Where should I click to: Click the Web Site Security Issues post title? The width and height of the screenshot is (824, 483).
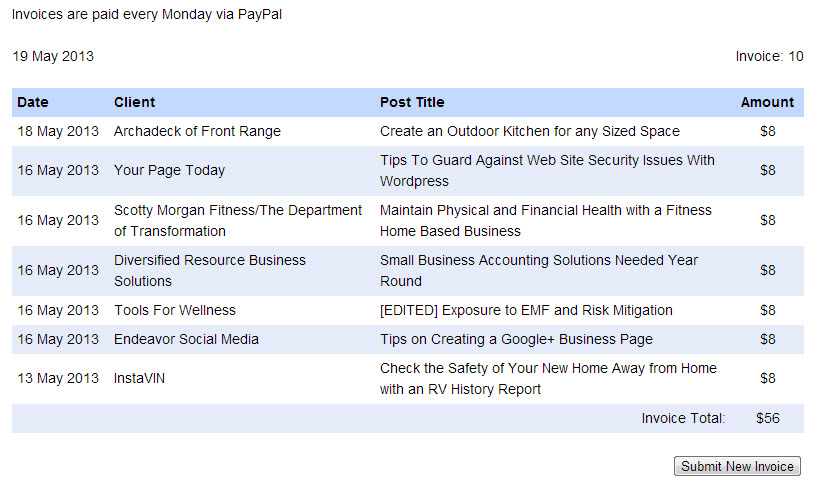click(x=547, y=170)
